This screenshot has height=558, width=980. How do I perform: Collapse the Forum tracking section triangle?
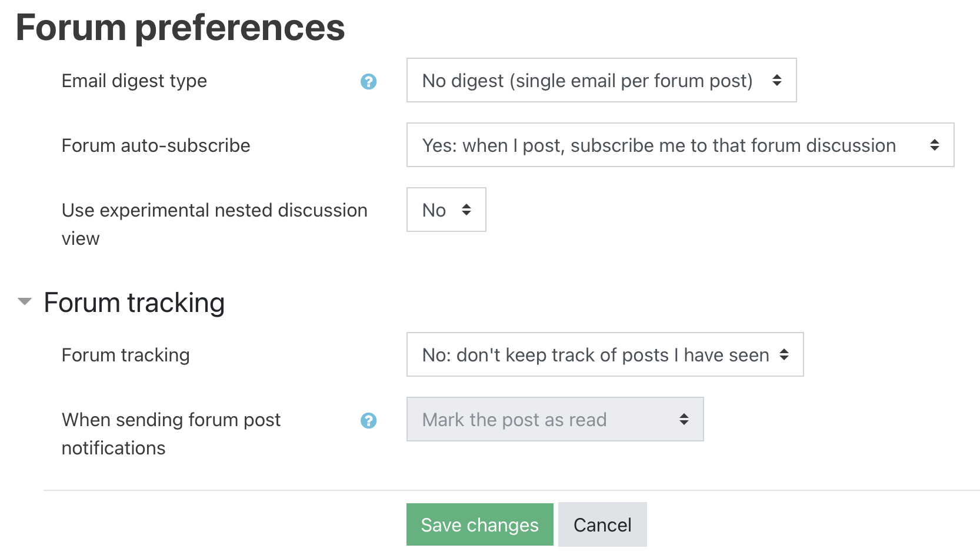[x=25, y=302]
